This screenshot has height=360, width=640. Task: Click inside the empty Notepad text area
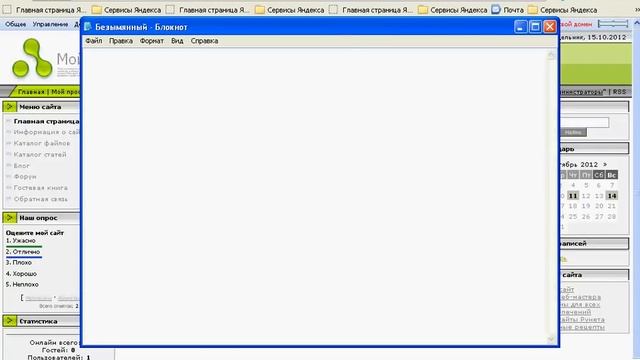(314, 196)
